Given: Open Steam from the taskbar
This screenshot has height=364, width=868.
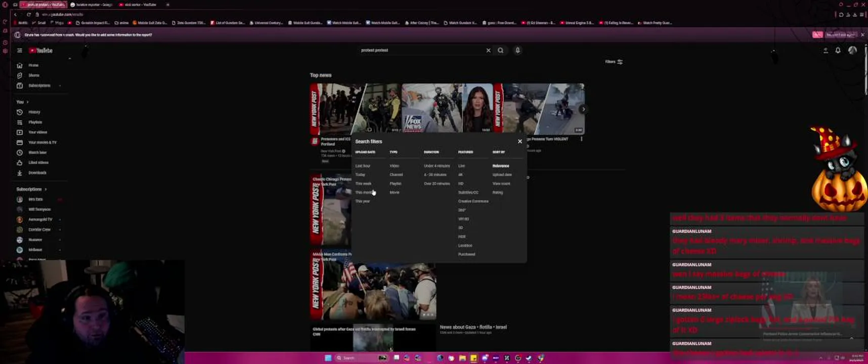Looking at the screenshot, I should pyautogui.click(x=529, y=358).
